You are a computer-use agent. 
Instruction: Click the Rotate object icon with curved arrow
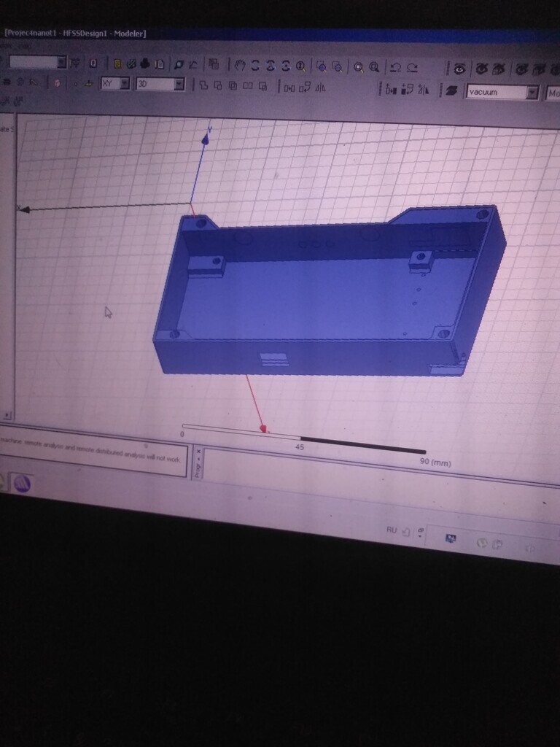click(x=305, y=88)
